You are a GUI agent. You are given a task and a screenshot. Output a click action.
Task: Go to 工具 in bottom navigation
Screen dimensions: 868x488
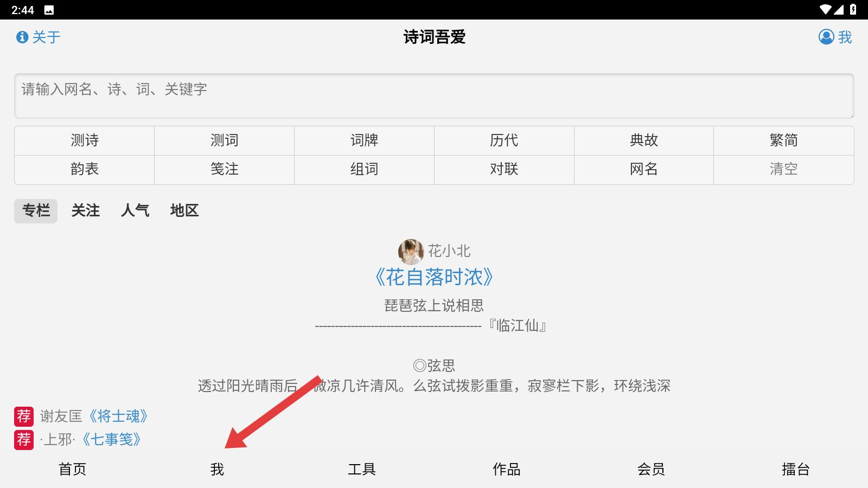click(x=362, y=469)
